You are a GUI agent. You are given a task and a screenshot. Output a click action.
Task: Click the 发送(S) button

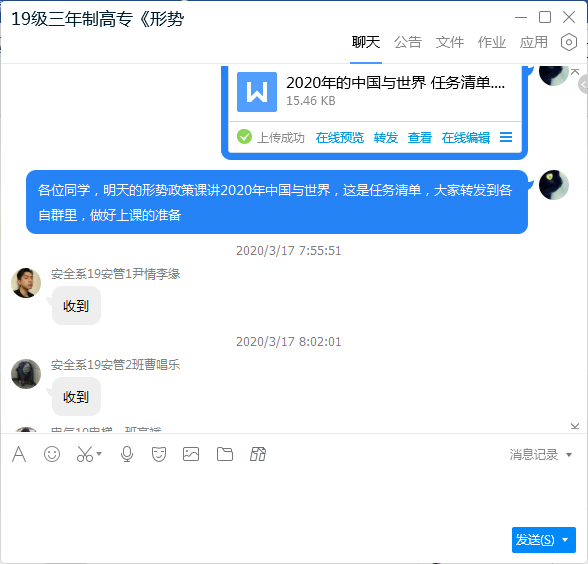click(x=536, y=540)
